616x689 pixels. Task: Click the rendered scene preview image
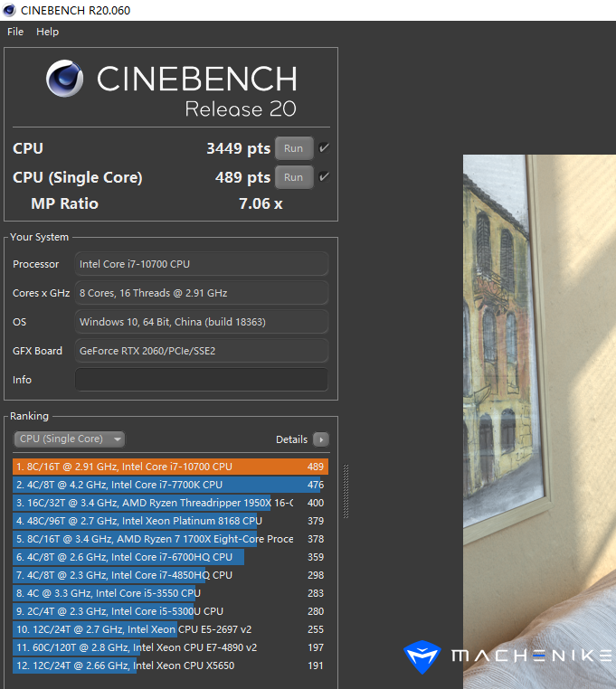(x=539, y=422)
